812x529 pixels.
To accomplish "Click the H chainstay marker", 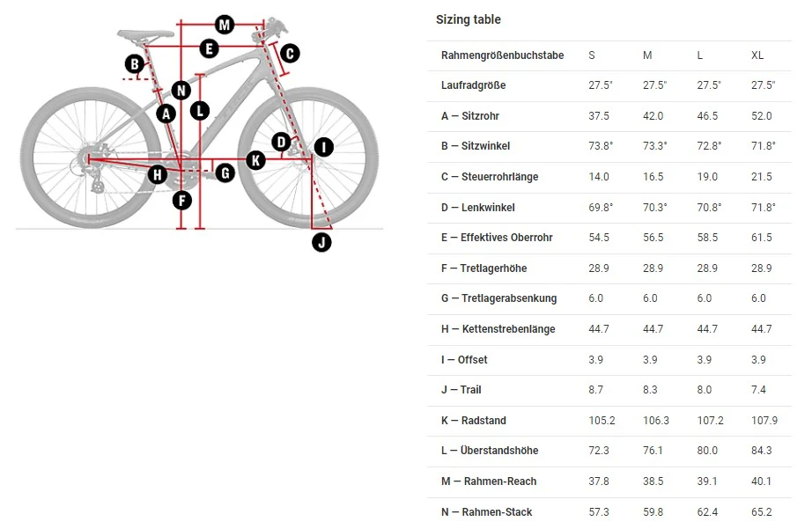I will click(x=158, y=174).
